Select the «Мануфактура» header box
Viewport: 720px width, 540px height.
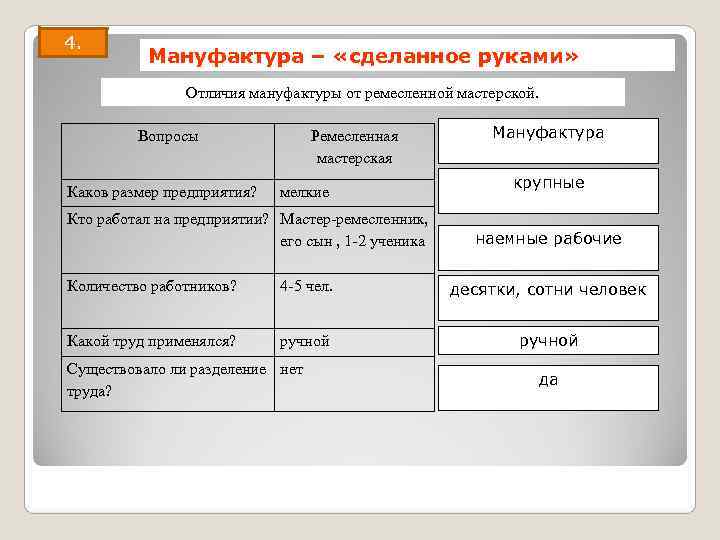pos(548,141)
